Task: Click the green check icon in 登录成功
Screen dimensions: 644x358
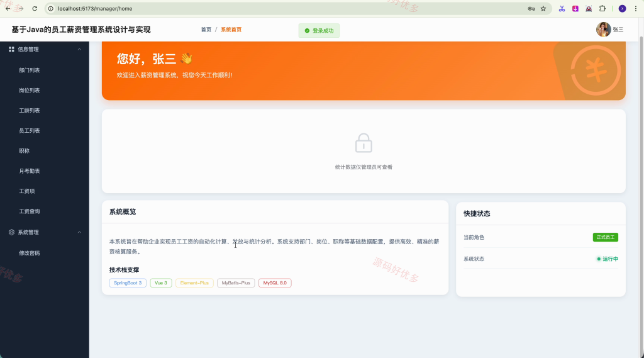Action: pos(307,31)
